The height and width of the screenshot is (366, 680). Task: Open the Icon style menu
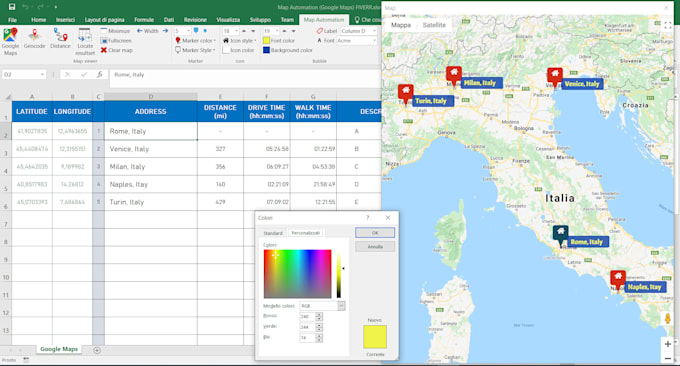point(240,40)
